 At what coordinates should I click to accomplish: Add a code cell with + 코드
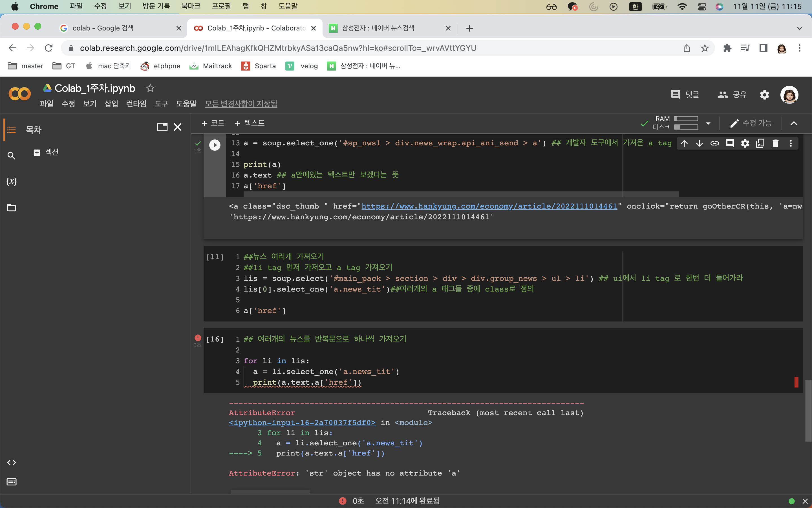pyautogui.click(x=213, y=123)
